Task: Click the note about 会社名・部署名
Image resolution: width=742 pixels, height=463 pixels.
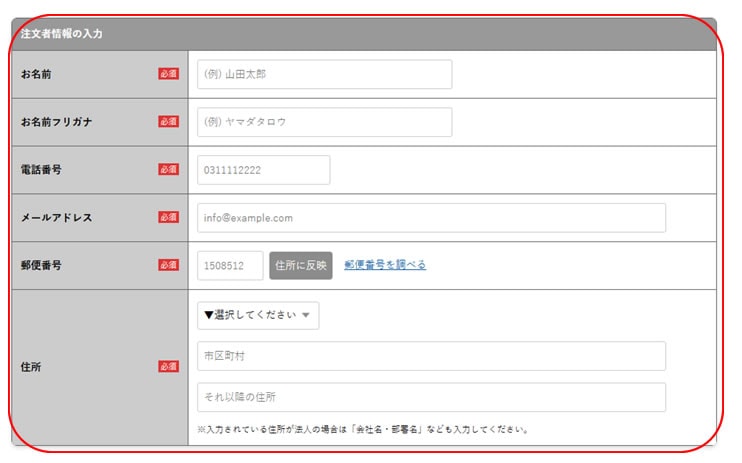Action: [363, 430]
